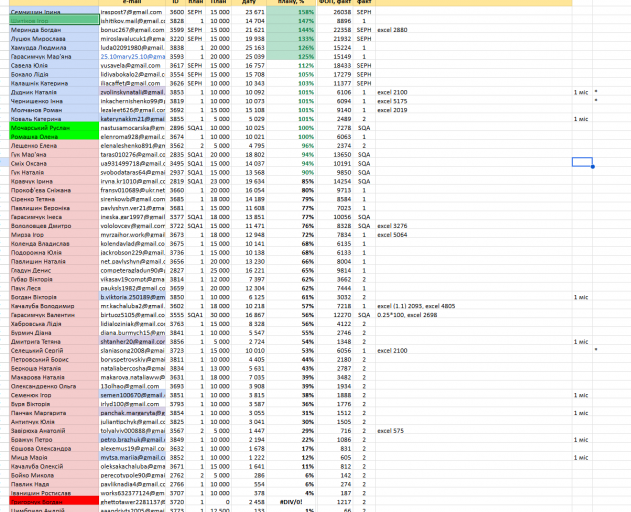The image size is (631, 512).
Task: Click the name cell Бокало Лідія
Action: pyautogui.click(x=54, y=74)
